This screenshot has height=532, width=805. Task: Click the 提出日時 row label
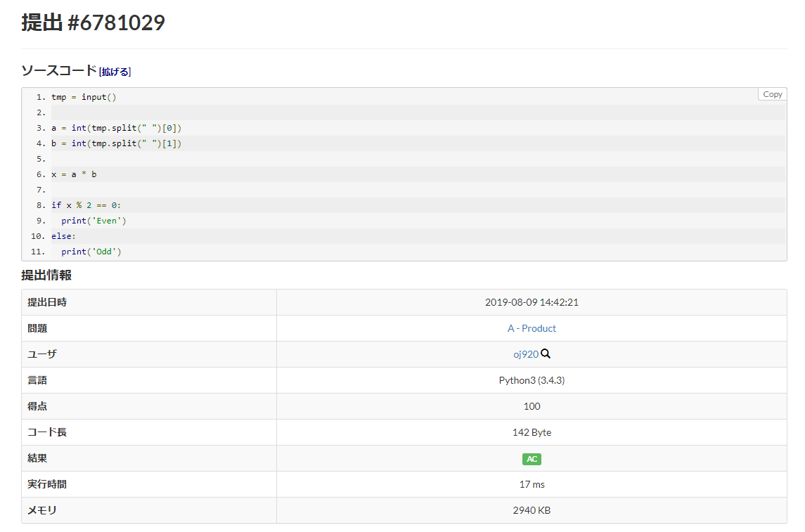pyautogui.click(x=46, y=302)
